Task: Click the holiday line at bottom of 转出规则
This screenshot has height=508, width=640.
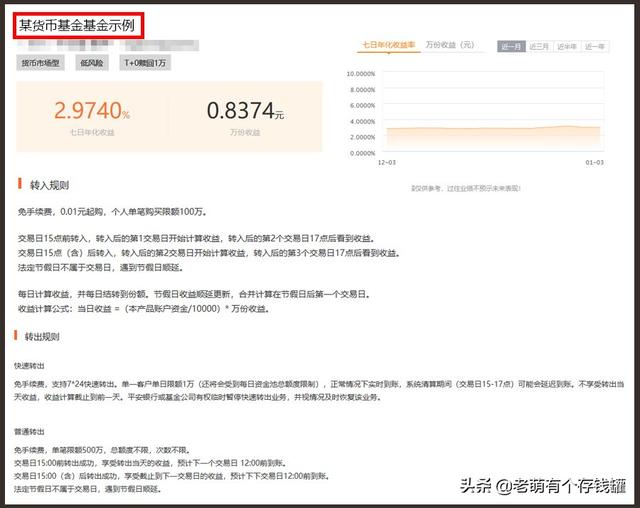Action: click(x=88, y=489)
